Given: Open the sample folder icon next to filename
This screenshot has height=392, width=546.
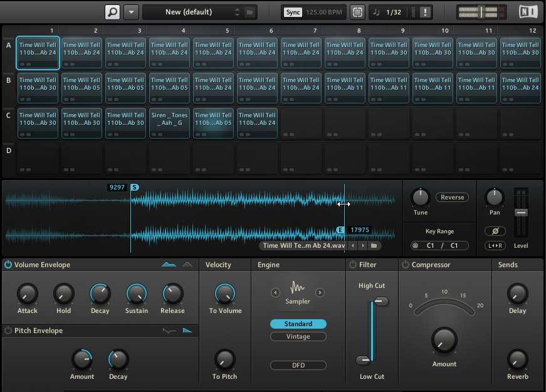Looking at the screenshot, I should coord(374,246).
